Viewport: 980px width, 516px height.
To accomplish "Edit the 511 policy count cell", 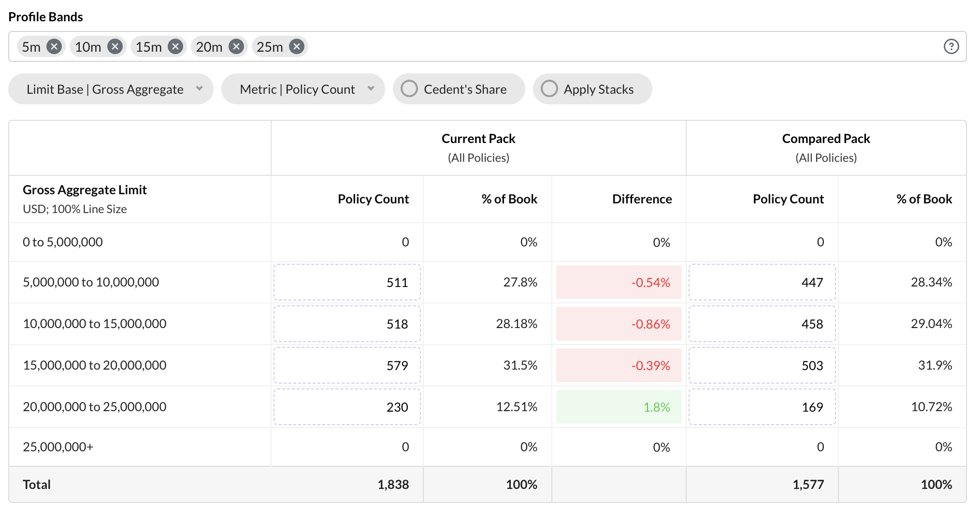I will coord(347,282).
